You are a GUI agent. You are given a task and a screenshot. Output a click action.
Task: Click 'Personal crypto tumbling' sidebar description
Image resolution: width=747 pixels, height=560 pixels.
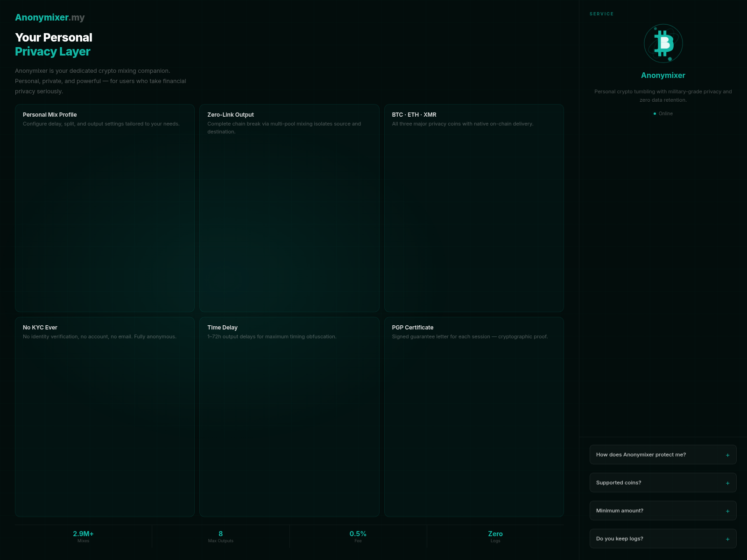click(663, 96)
